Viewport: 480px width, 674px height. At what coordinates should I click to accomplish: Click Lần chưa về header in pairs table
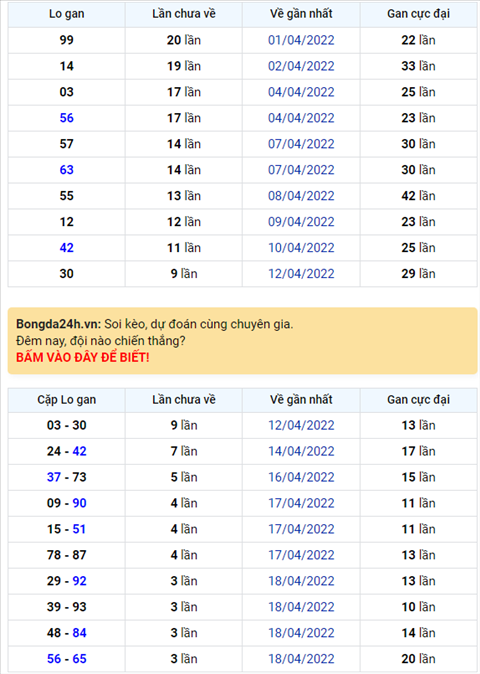(184, 400)
